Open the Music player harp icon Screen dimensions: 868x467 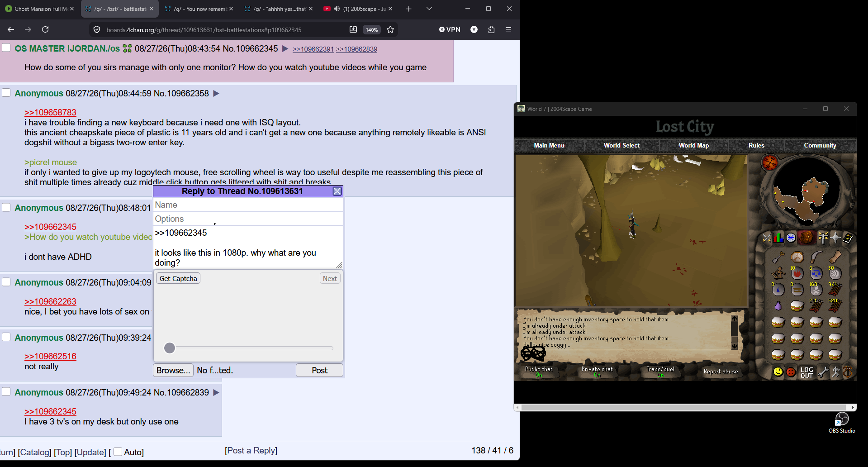(848, 372)
